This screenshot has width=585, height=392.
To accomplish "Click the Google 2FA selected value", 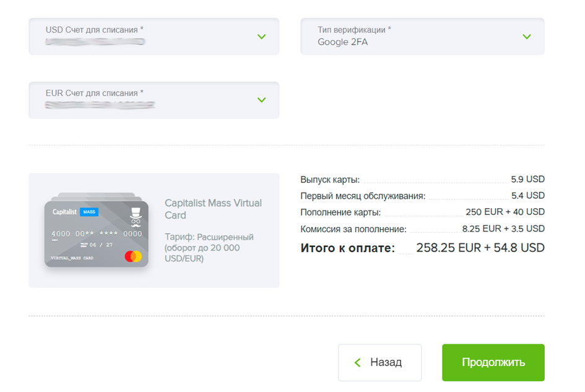I will point(342,42).
